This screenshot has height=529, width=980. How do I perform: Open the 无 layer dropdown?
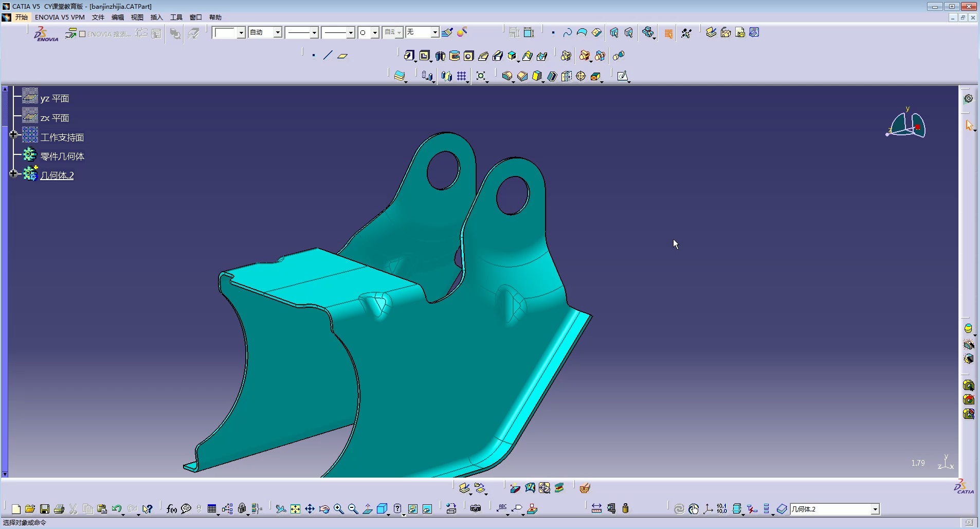(x=434, y=32)
